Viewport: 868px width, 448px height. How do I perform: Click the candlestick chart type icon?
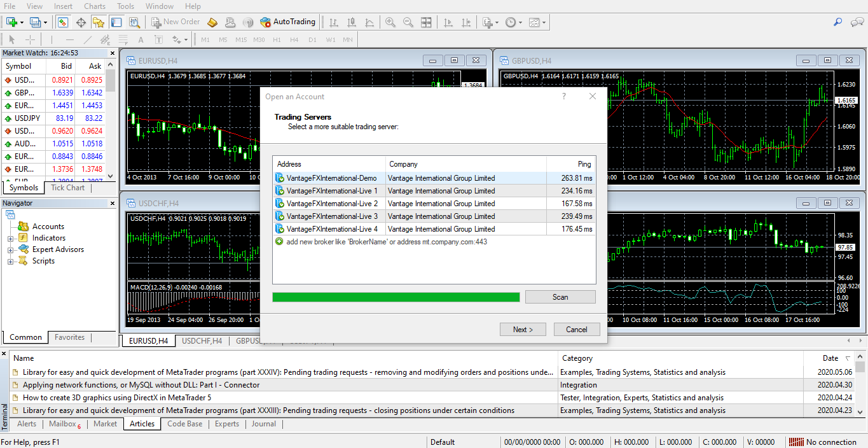coord(351,22)
